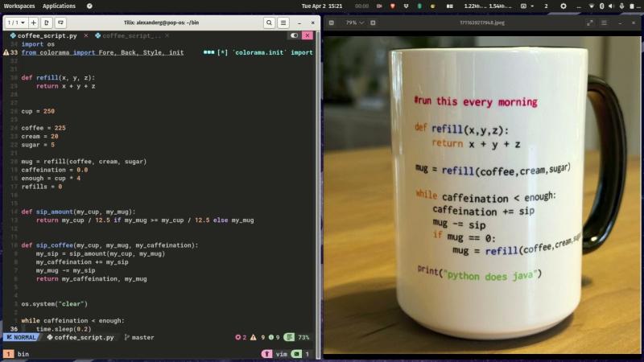Click the tiling layout tray icon
Screen dimensions: 644x362
point(450,6)
